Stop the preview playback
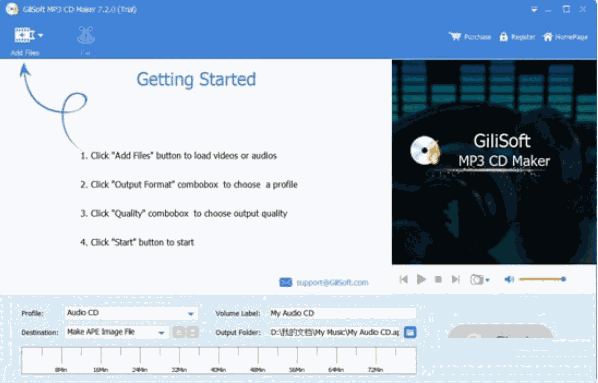The image size is (598, 383). pyautogui.click(x=438, y=280)
